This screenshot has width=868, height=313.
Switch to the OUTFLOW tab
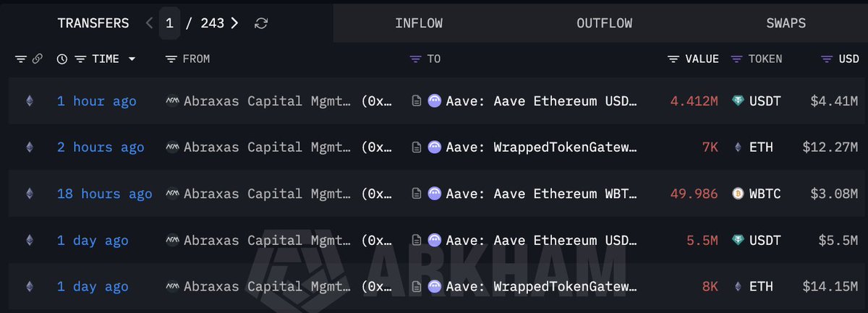[x=604, y=23]
